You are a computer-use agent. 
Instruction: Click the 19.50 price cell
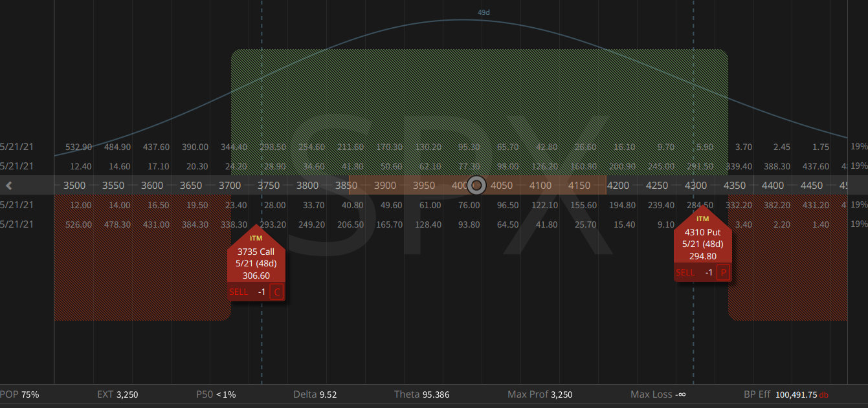[x=197, y=205]
